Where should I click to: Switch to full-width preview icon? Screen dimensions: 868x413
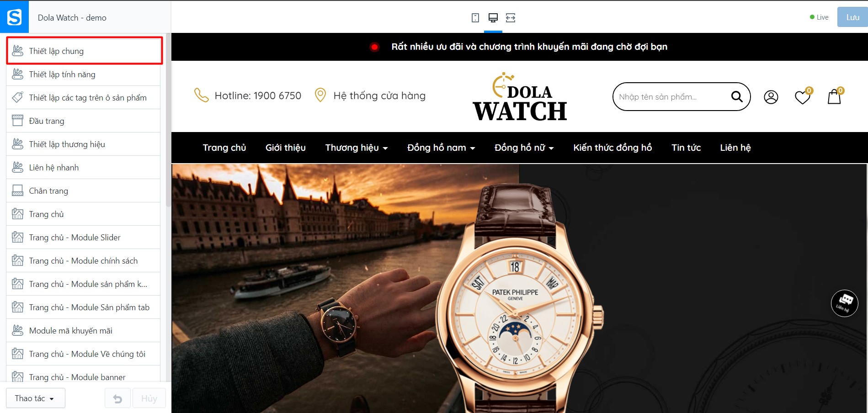pyautogui.click(x=511, y=18)
